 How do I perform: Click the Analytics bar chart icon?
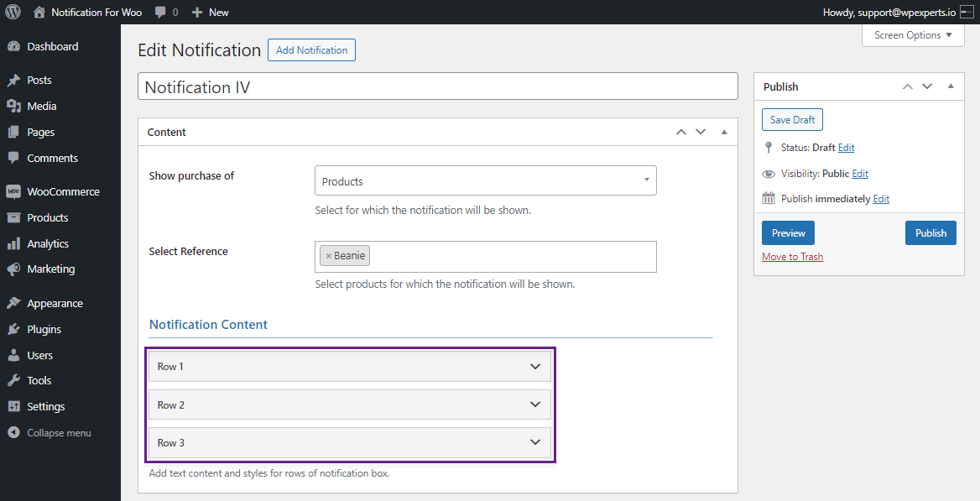(x=13, y=244)
